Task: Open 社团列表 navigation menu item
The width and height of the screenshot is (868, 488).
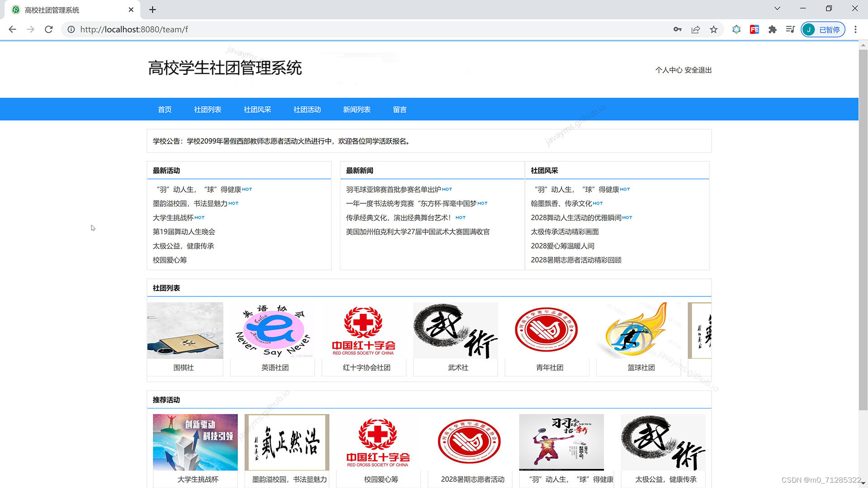Action: point(208,109)
